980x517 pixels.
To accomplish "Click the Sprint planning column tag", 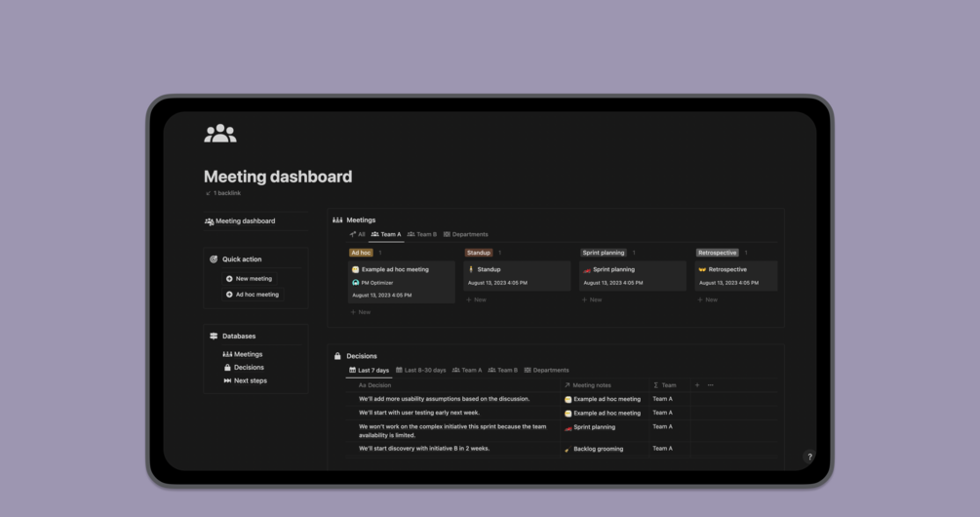I will (x=604, y=253).
